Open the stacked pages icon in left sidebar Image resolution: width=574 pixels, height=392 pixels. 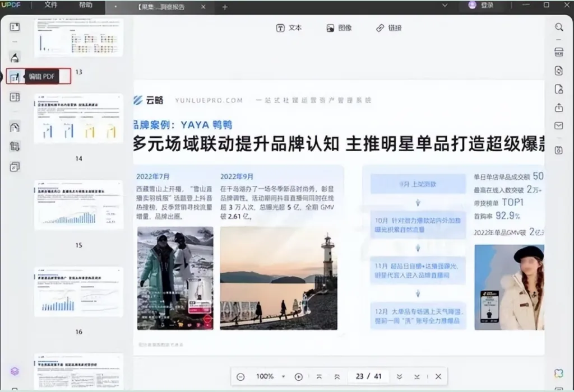coord(15,167)
